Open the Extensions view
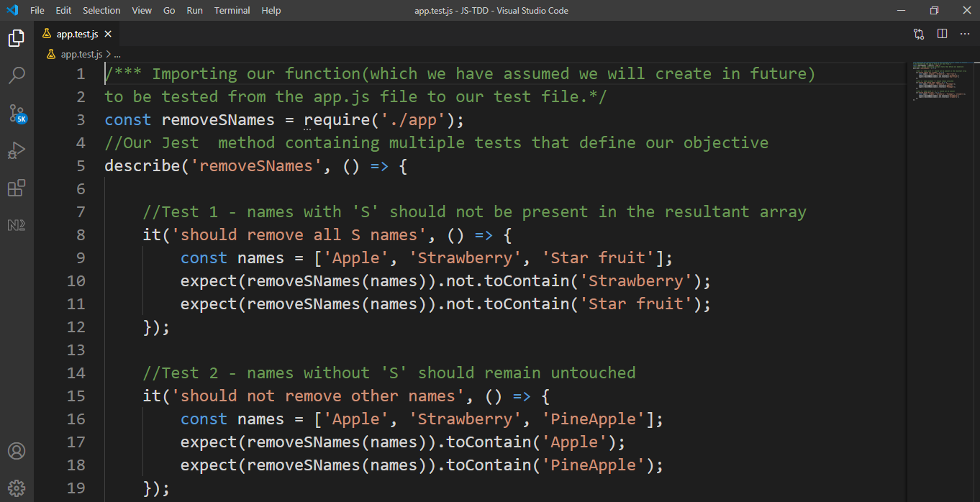 coord(17,188)
